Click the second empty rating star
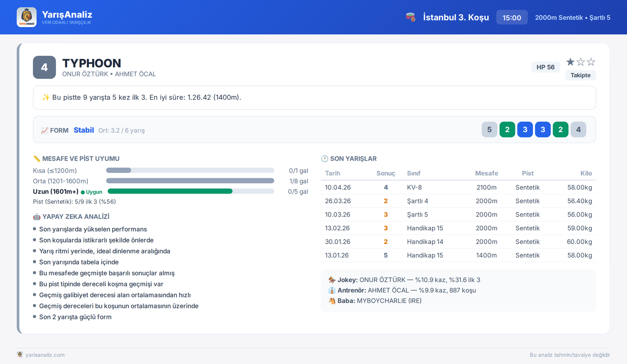This screenshot has height=364, width=627. pos(581,62)
